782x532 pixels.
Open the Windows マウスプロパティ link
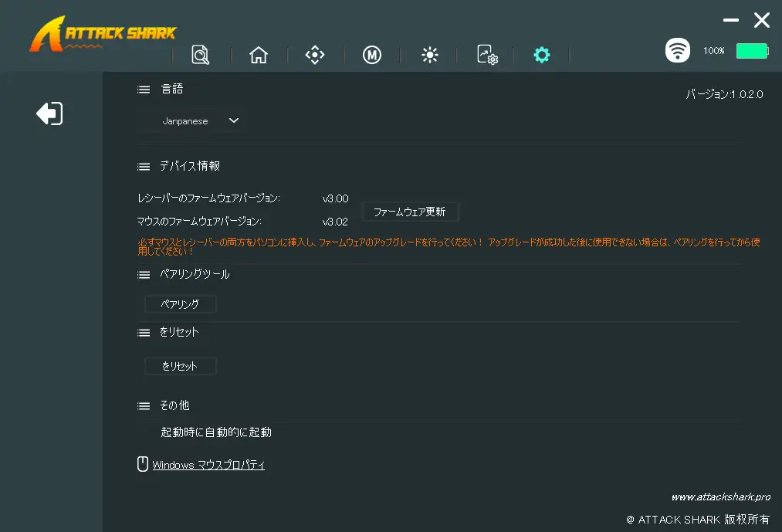208,465
